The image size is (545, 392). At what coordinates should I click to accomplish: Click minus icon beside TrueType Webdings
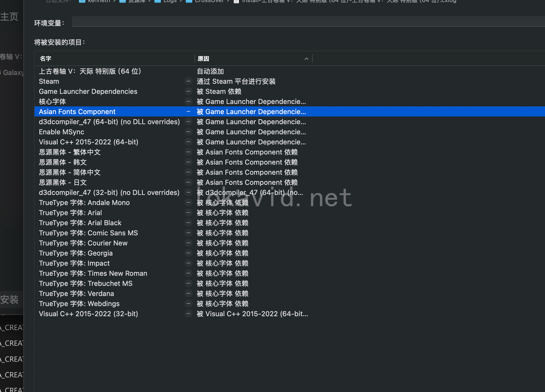click(x=188, y=303)
